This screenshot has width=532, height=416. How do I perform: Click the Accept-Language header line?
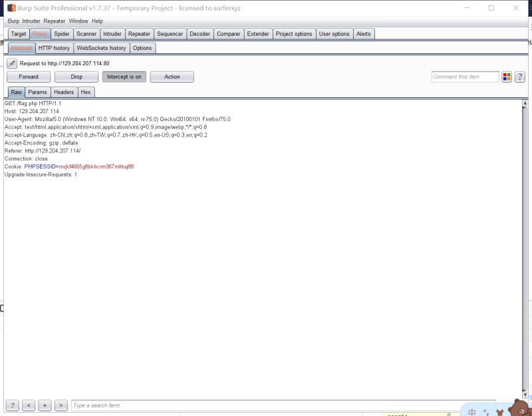tap(106, 135)
